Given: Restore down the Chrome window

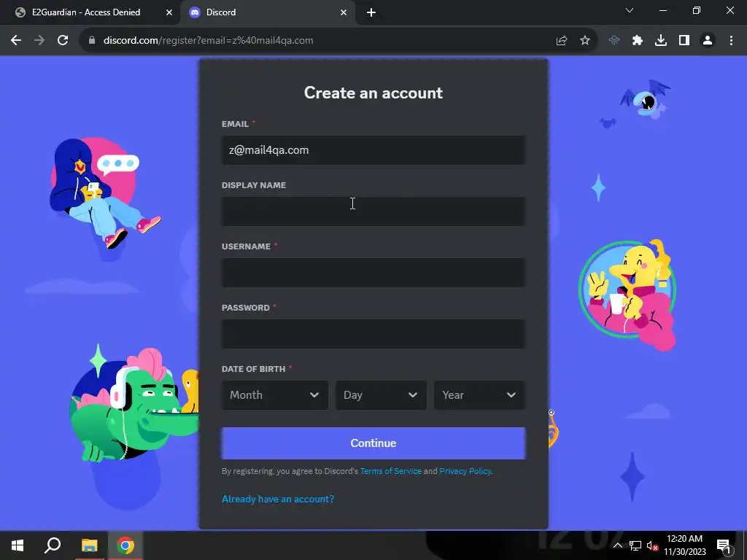Looking at the screenshot, I should [697, 10].
